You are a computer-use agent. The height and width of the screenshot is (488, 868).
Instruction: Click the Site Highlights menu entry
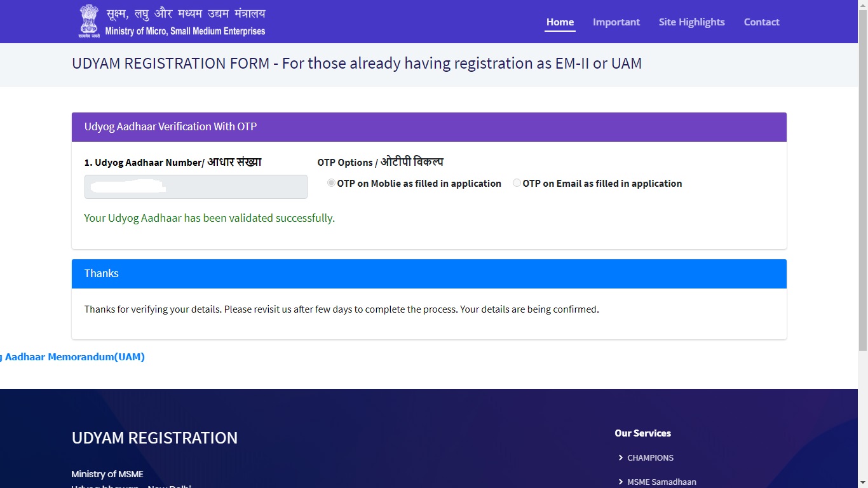point(691,21)
